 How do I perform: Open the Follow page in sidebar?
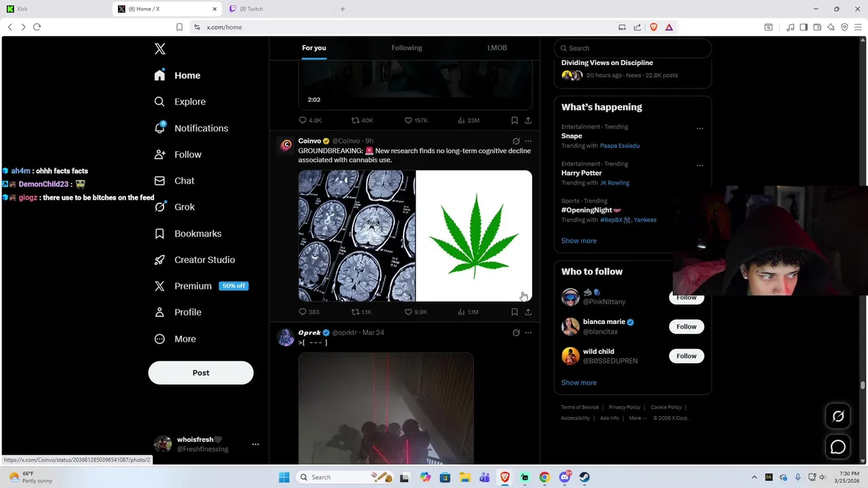tap(178, 155)
